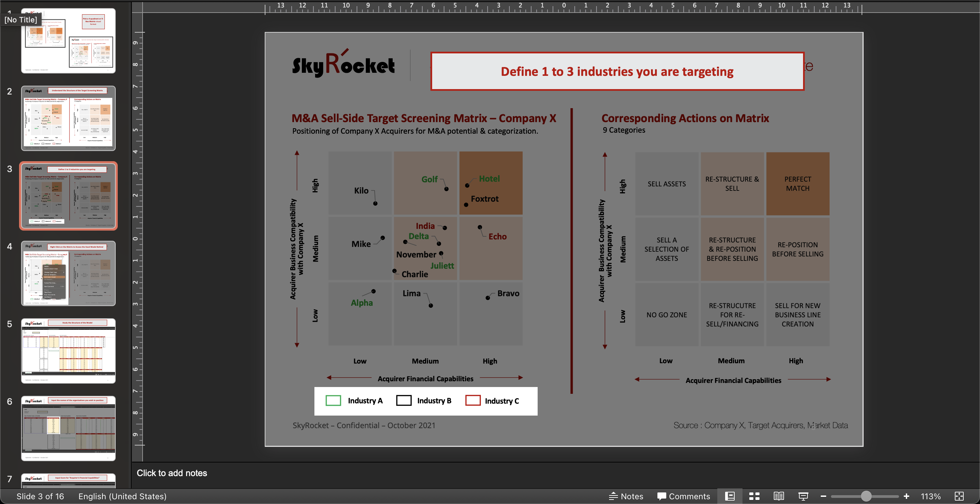Select 'SELL FOR NEW BUSINESS LINE CREATION' cell
This screenshot has height=504, width=980.
(797, 315)
